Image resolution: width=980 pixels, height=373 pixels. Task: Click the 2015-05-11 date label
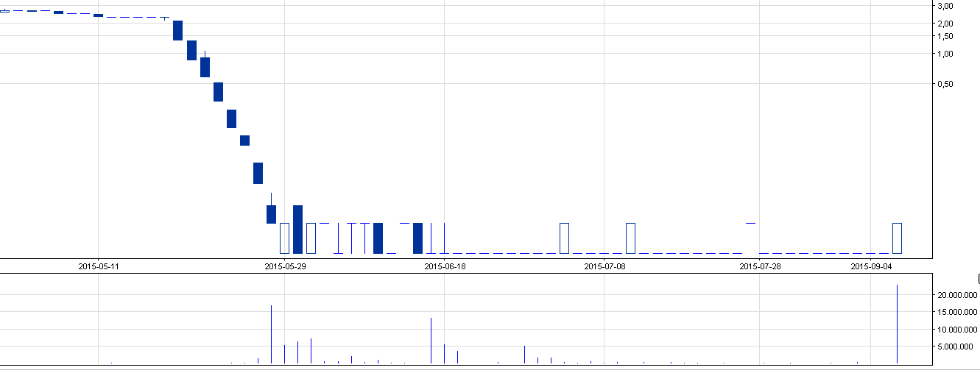(99, 266)
